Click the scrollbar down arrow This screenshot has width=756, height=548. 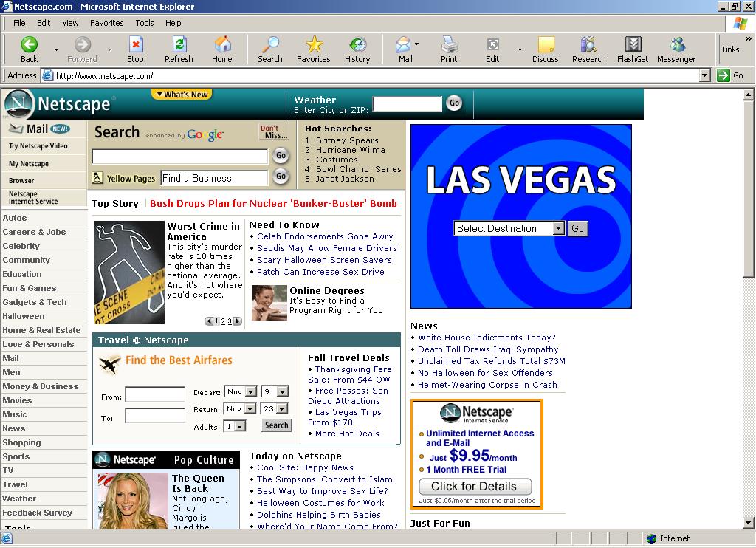pyautogui.click(x=749, y=522)
